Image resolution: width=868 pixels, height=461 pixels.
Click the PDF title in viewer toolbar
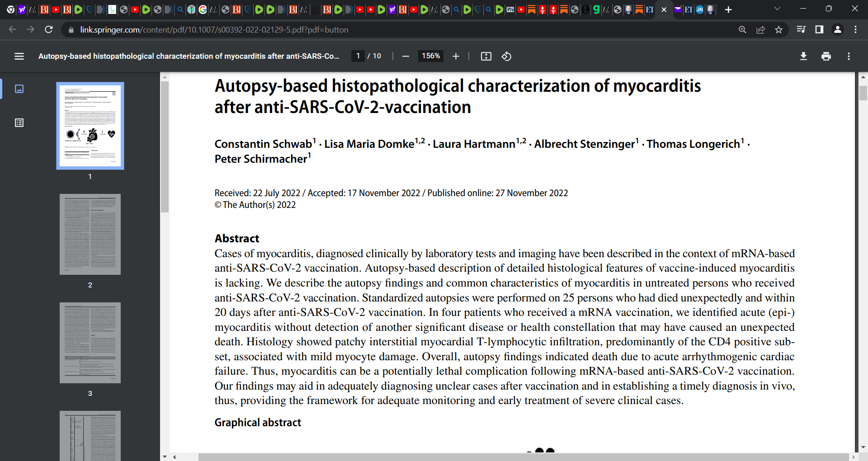189,56
